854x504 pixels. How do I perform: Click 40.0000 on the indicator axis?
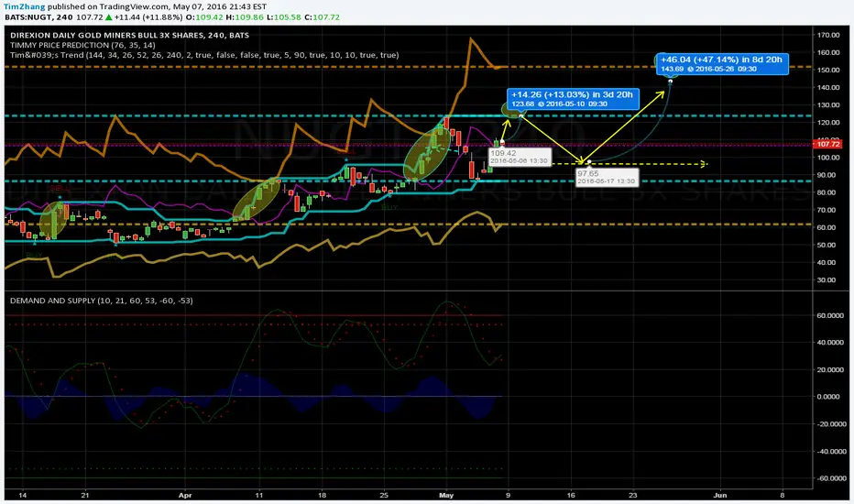831,342
